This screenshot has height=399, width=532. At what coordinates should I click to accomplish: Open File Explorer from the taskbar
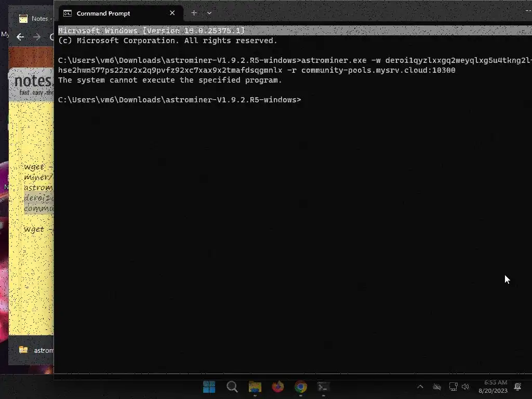(255, 387)
